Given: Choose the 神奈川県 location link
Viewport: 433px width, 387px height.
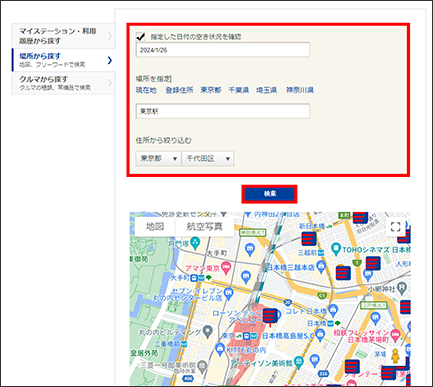Looking at the screenshot, I should coord(300,90).
